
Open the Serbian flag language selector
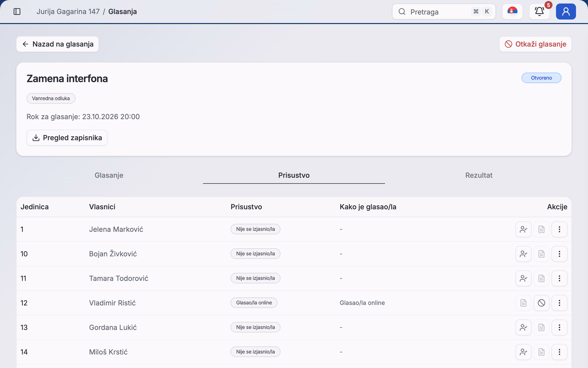pyautogui.click(x=512, y=12)
